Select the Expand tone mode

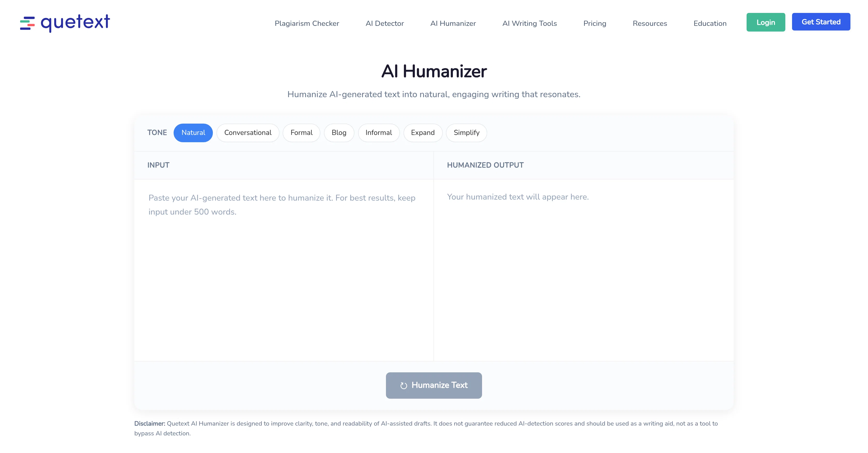tap(423, 133)
